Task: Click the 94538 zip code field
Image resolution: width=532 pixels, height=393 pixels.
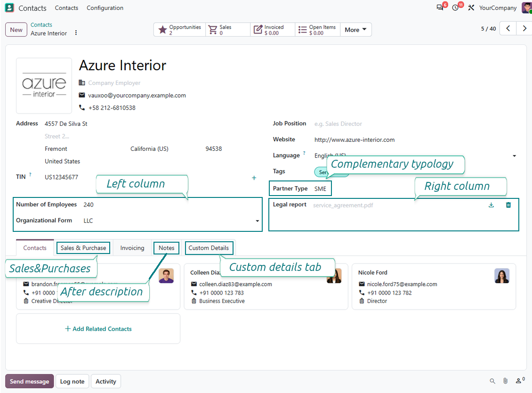Action: [x=213, y=149]
